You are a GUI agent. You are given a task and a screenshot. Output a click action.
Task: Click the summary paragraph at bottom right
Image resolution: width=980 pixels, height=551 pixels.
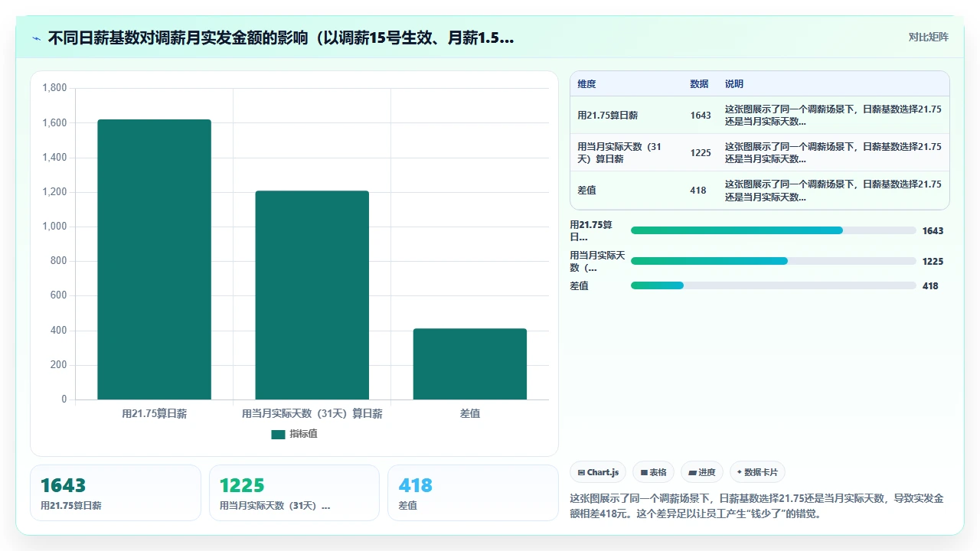(x=756, y=506)
